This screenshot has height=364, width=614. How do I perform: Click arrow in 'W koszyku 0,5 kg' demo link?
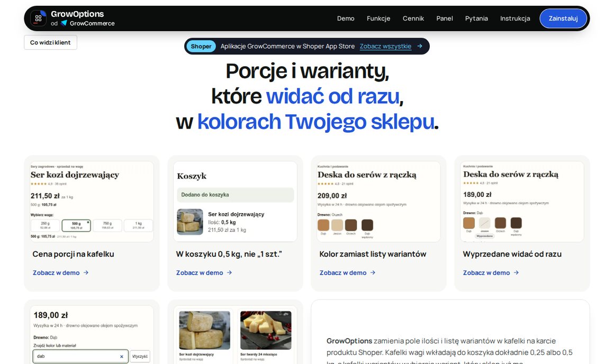pyautogui.click(x=230, y=273)
